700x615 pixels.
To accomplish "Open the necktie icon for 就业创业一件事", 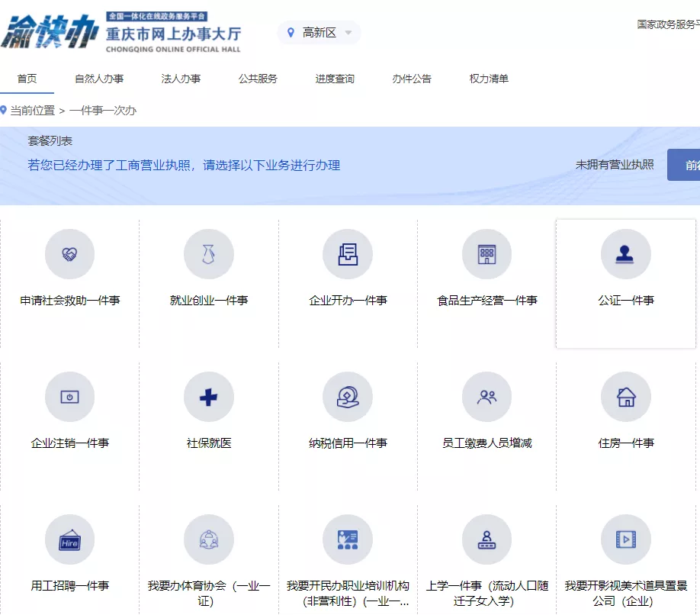I will click(208, 255).
